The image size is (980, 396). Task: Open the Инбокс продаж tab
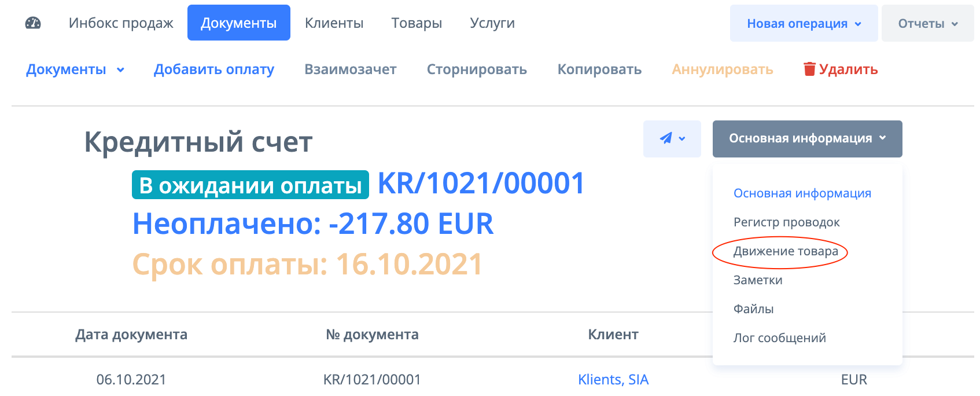[121, 23]
